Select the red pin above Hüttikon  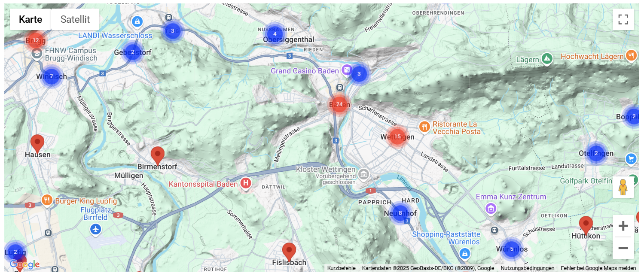pyautogui.click(x=586, y=225)
